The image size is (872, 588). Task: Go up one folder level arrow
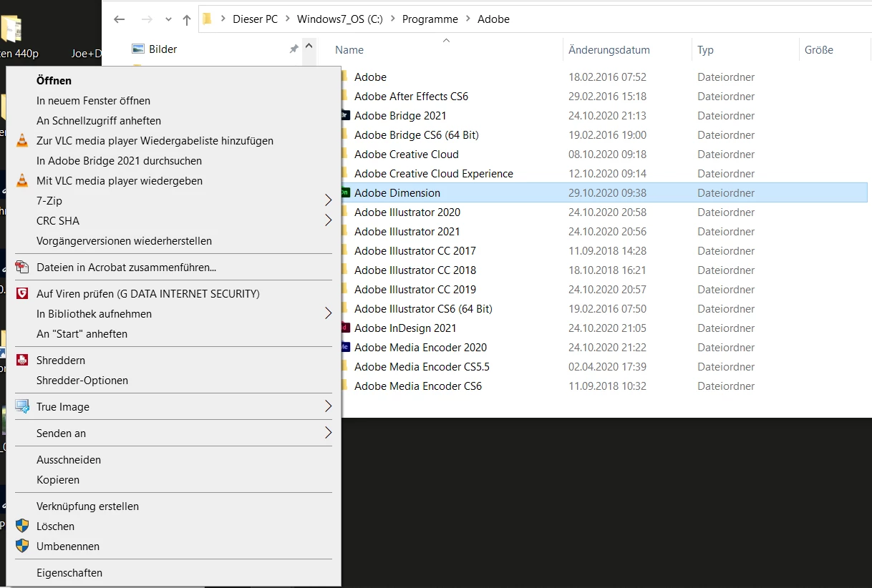click(187, 19)
